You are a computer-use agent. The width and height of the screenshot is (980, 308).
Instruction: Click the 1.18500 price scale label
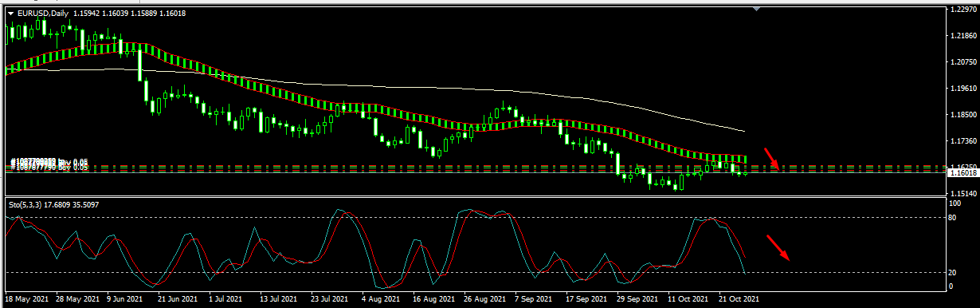963,115
